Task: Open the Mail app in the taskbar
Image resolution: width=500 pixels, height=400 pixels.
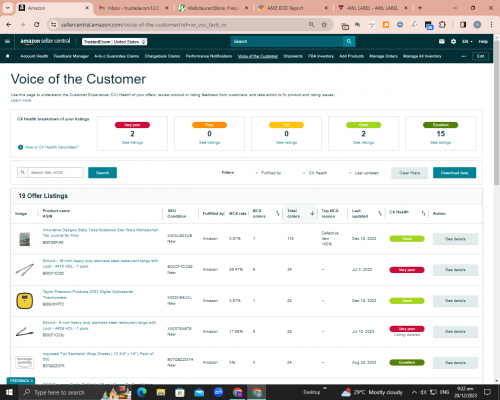Action: pyautogui.click(x=199, y=392)
